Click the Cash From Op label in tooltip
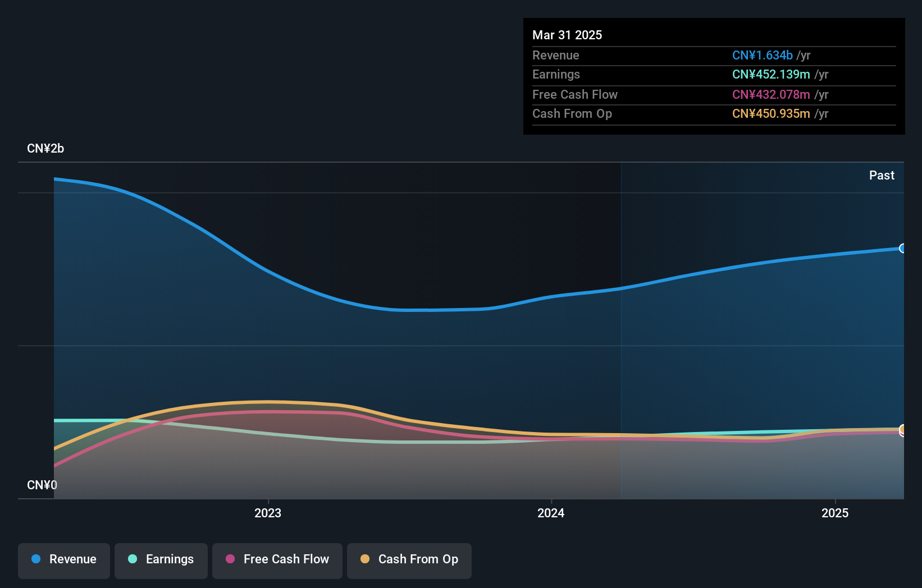Viewport: 922px width, 588px height. (x=572, y=113)
